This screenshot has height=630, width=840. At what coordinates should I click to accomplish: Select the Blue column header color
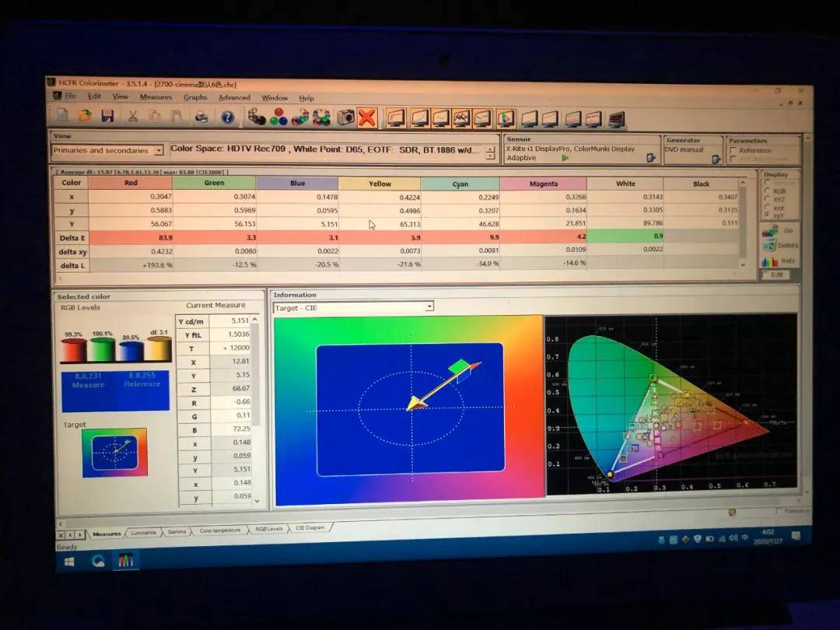pyautogui.click(x=296, y=184)
